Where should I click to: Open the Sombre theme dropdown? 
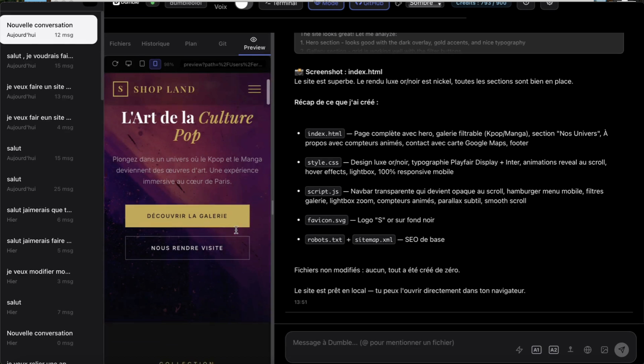tap(424, 4)
